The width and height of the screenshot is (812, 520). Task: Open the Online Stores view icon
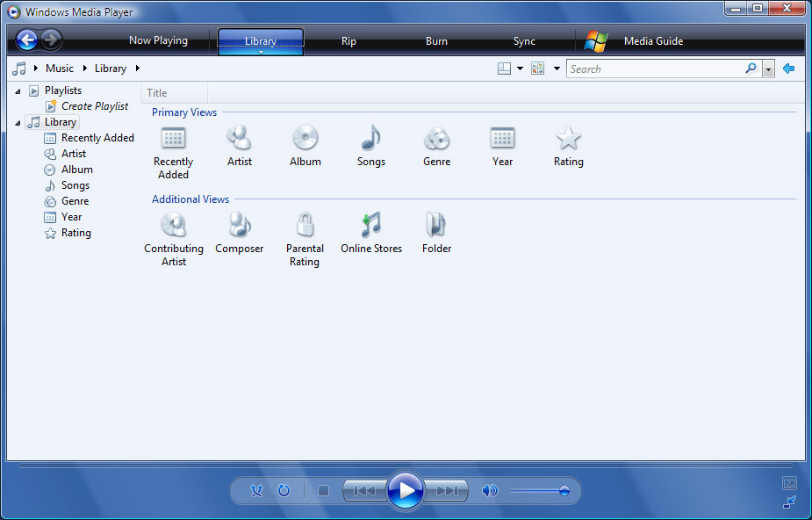371,226
